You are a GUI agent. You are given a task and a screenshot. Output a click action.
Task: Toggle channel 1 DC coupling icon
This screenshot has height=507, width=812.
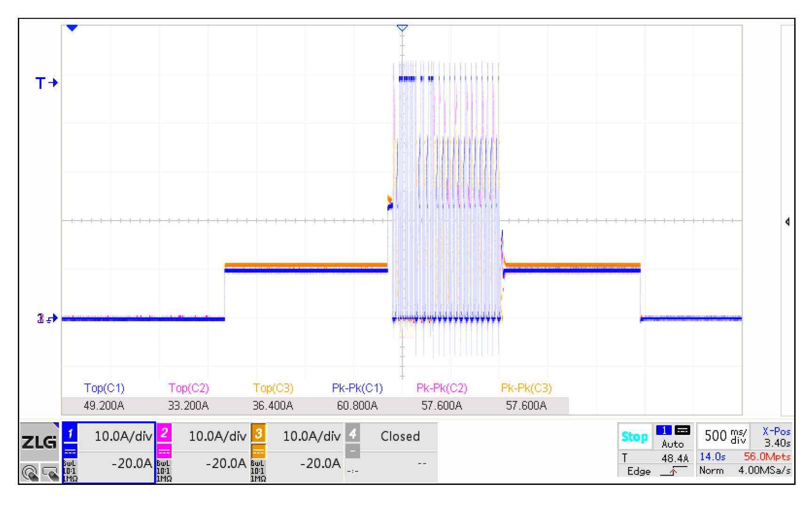[70, 452]
